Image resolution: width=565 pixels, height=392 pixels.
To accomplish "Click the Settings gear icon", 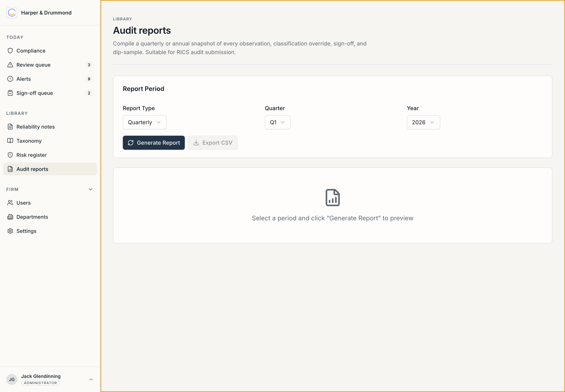I will click(10, 231).
